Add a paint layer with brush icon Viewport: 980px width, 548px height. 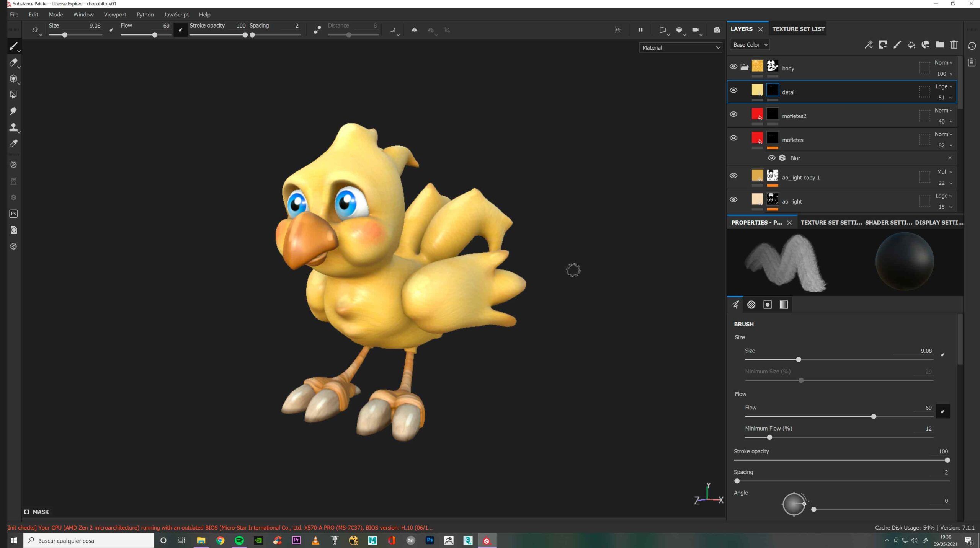(897, 45)
